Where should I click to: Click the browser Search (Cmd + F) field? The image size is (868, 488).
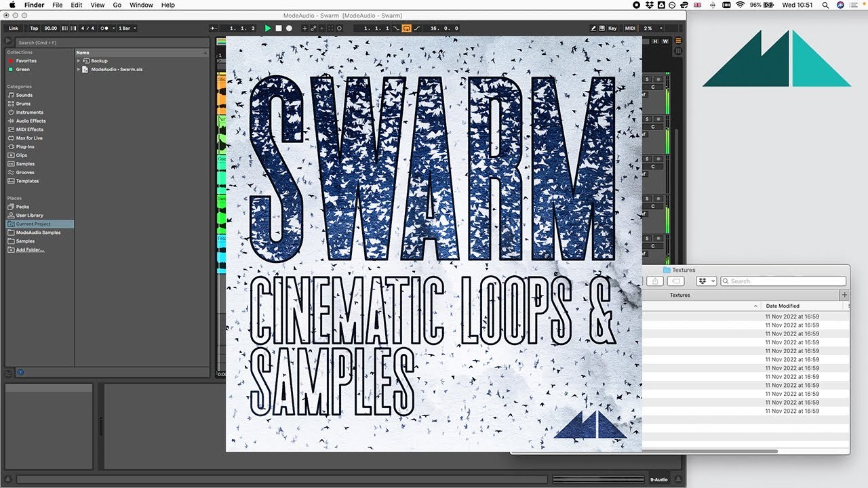click(x=112, y=43)
